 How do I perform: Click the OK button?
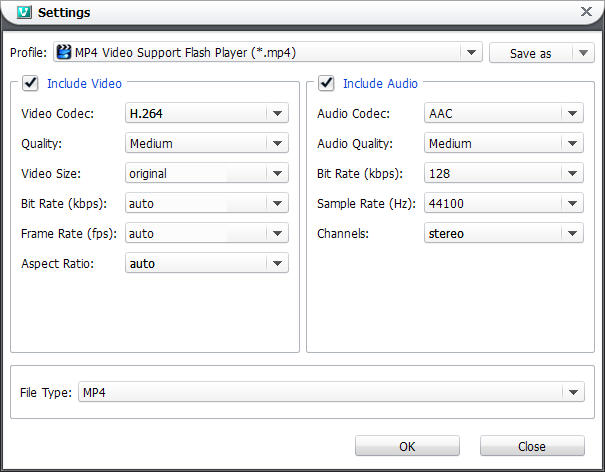407,446
